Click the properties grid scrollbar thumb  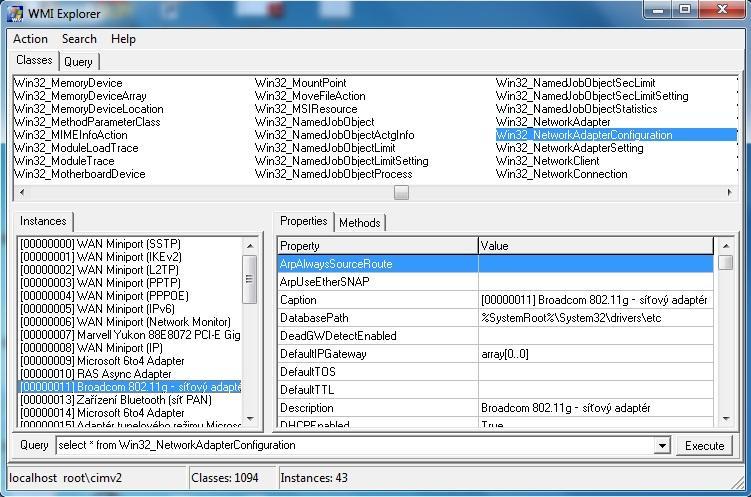point(726,262)
